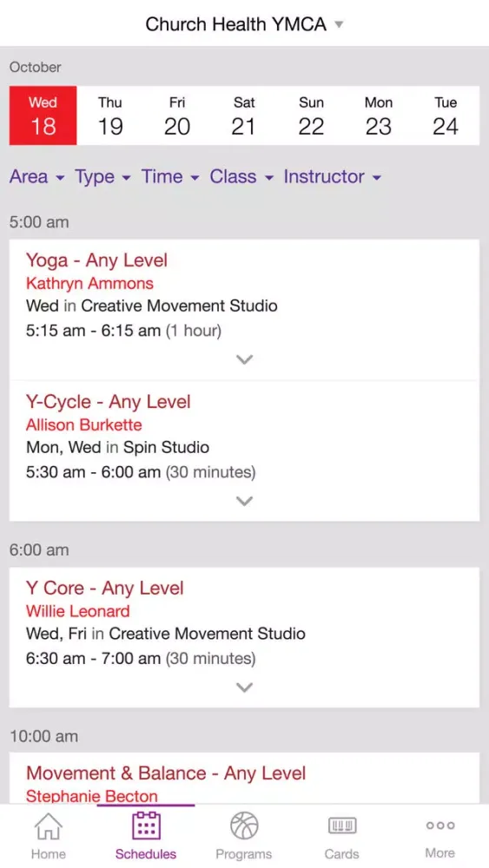Open the More three-dots icon
Viewport: 489px width, 868px height.
[x=439, y=825]
